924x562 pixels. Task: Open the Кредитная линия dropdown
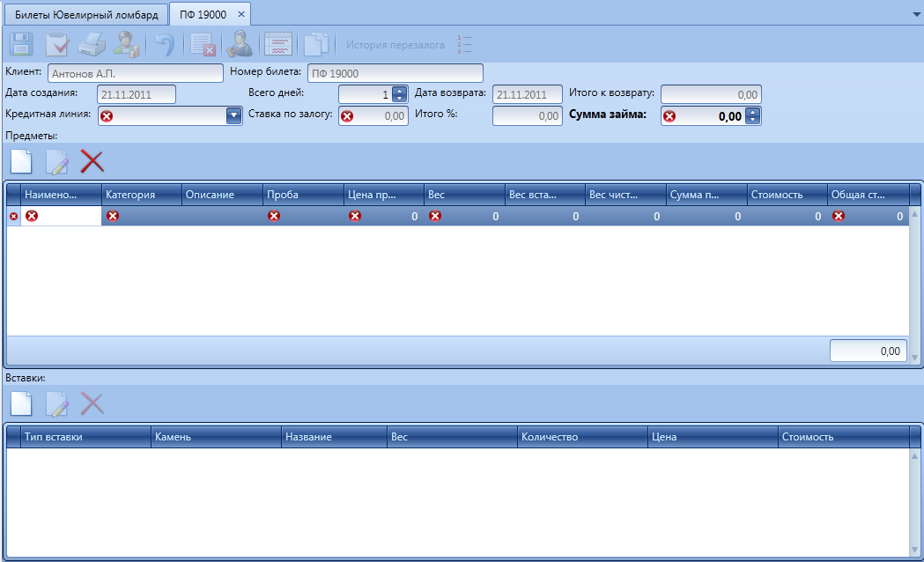tap(233, 115)
